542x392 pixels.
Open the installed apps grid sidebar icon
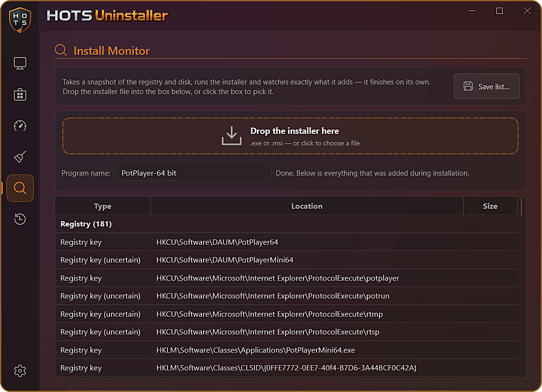[x=20, y=95]
